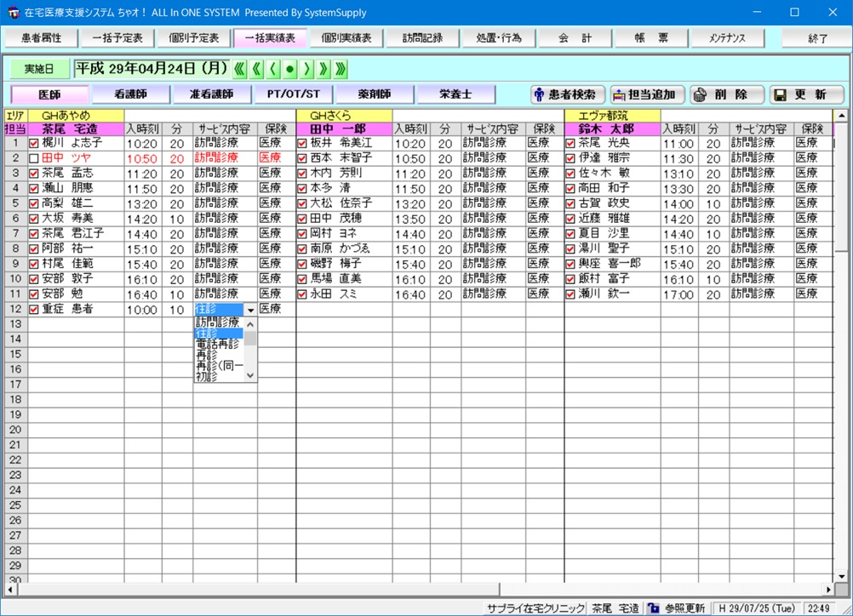The width and height of the screenshot is (853, 616).
Task: Jump to the earliest date with triple-left arrow
Action: coord(239,69)
